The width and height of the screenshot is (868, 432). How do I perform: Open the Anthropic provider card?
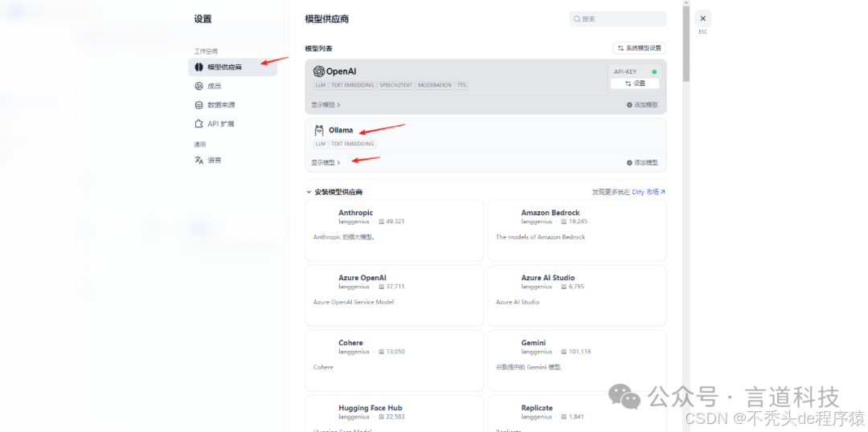click(x=395, y=230)
